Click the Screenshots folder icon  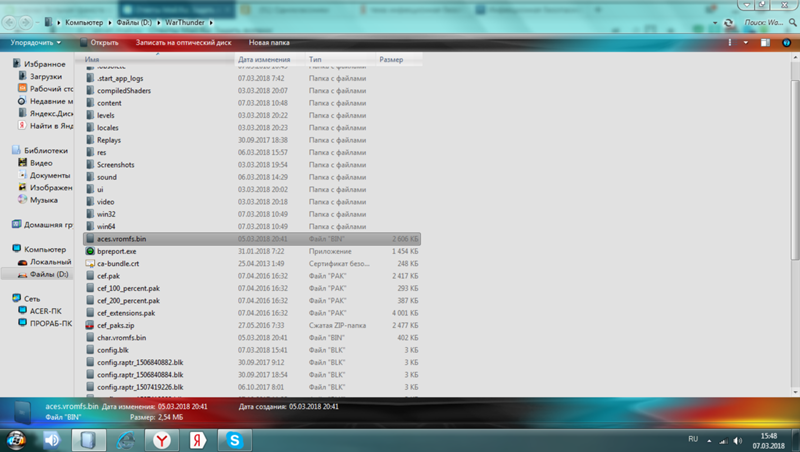coord(90,165)
